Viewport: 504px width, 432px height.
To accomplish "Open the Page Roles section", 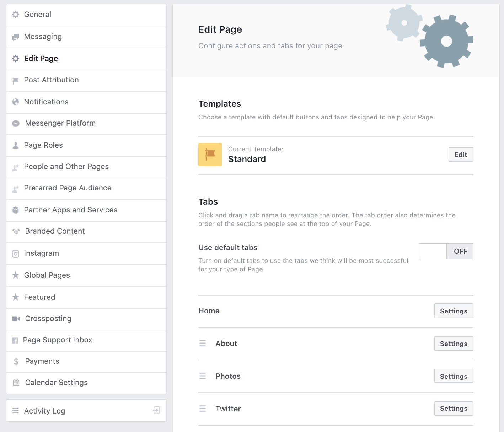I will pos(43,145).
